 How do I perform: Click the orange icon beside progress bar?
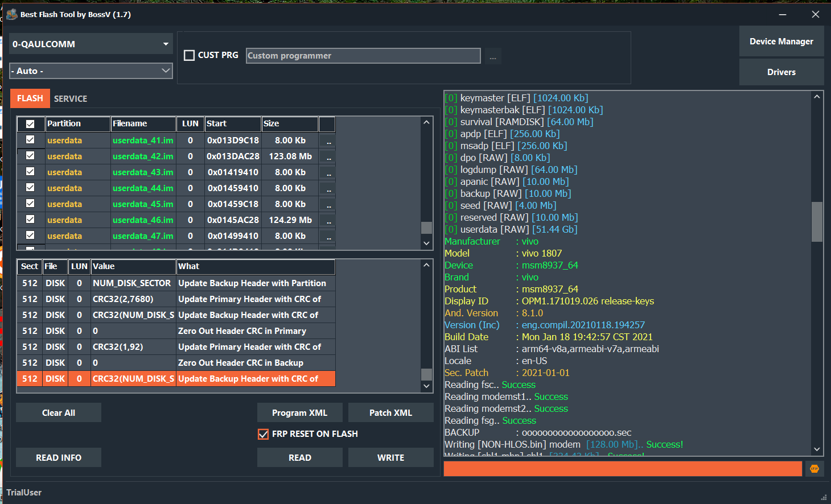pos(814,469)
